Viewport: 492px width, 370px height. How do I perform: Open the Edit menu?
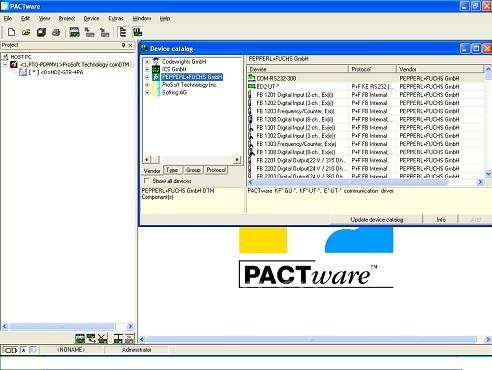click(25, 18)
